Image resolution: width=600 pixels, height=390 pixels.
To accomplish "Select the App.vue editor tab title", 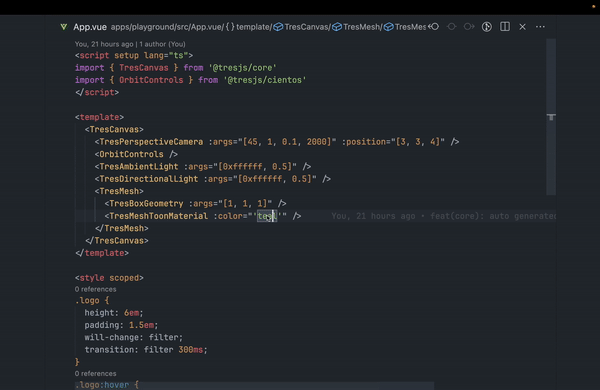I will pyautogui.click(x=90, y=27).
